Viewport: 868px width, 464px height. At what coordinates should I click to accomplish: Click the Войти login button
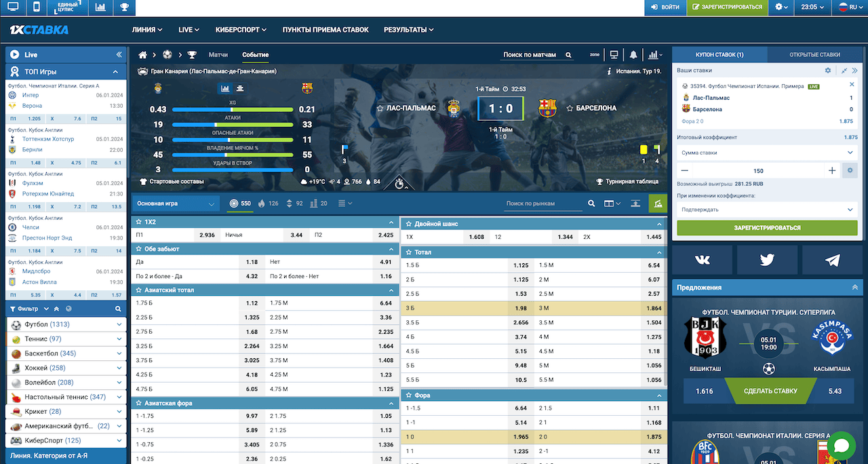pyautogui.click(x=665, y=7)
